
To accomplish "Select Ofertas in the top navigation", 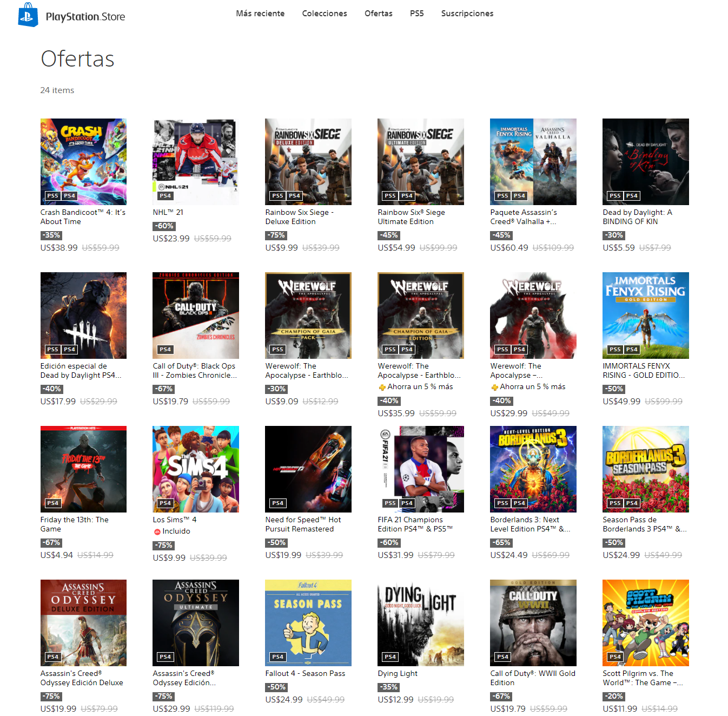I will [x=379, y=14].
